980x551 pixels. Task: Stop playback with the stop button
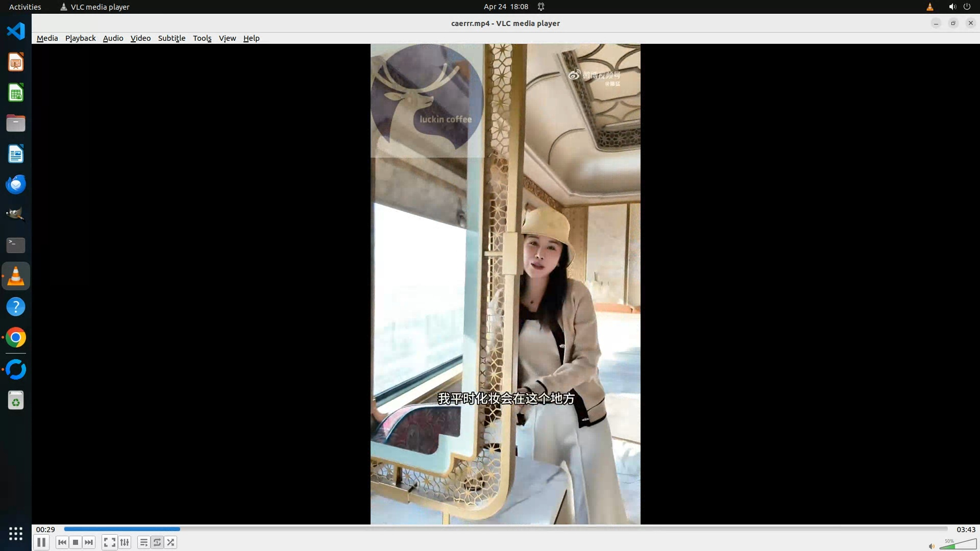click(76, 542)
